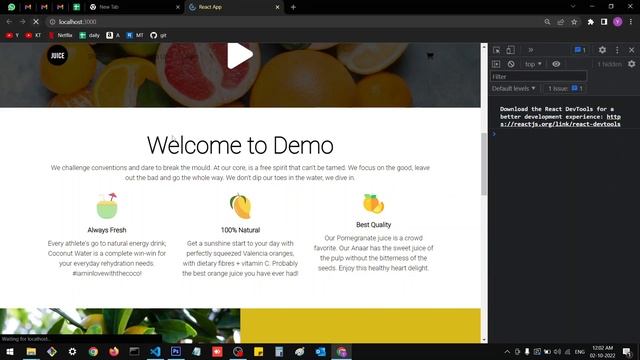Open the tab search dropdown chevron
This screenshot has height=360, width=640.
pyautogui.click(x=573, y=7)
